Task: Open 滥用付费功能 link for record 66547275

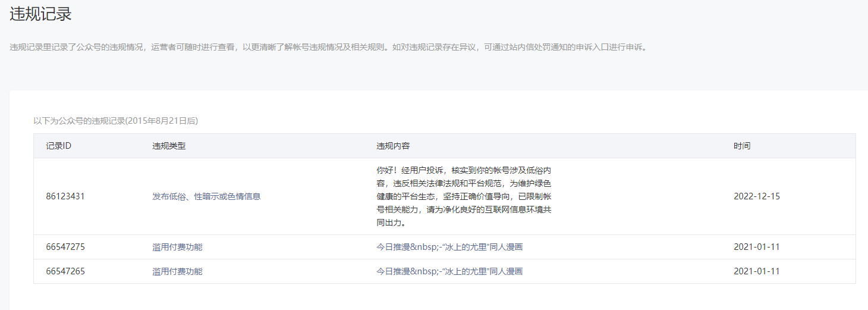Action: 177,247
